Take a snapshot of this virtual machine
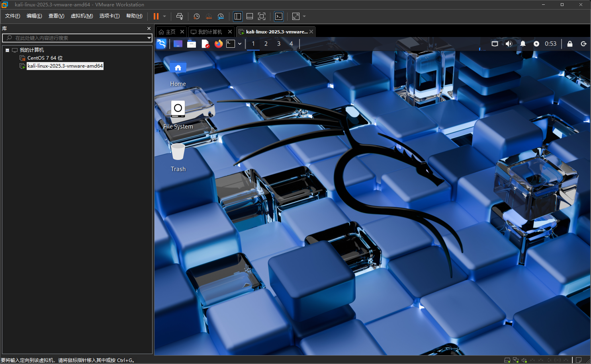 point(196,16)
